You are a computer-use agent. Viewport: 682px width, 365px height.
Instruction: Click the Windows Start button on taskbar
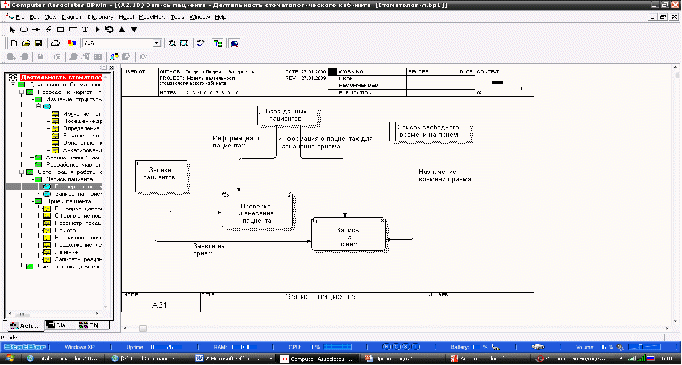[10, 358]
